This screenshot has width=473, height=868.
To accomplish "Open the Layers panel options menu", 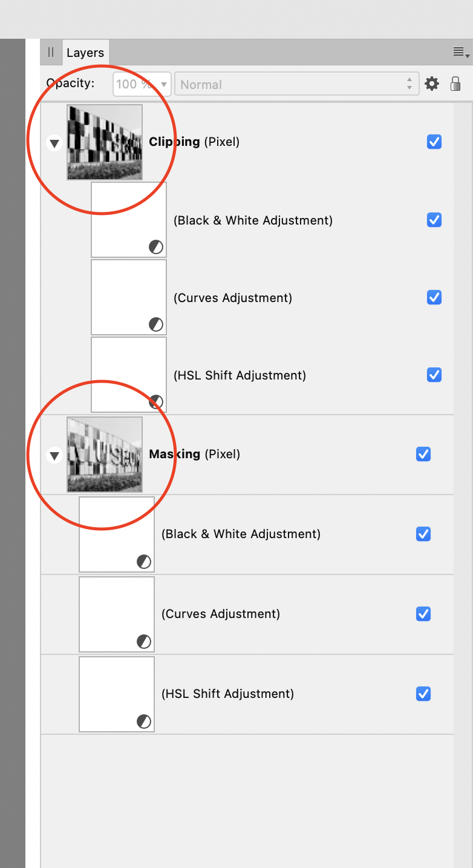I will [x=460, y=53].
